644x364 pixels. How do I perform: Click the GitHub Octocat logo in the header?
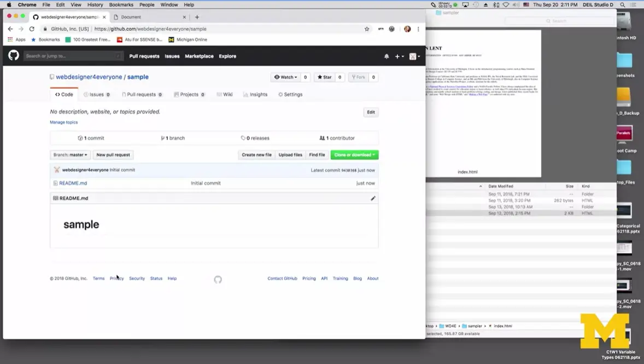tap(13, 55)
